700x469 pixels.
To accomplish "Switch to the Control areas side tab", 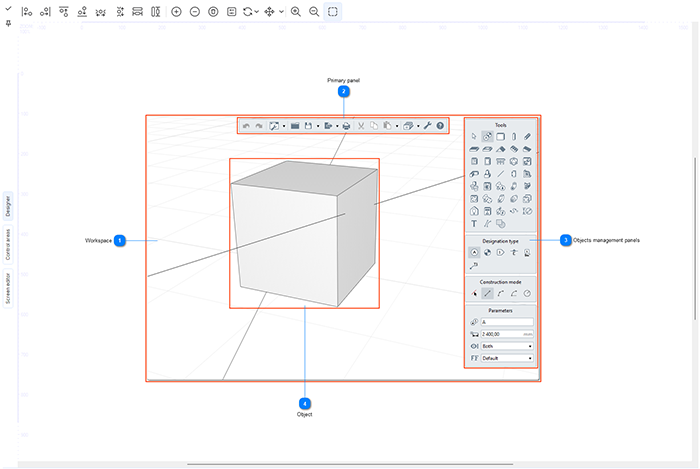I will [8, 245].
